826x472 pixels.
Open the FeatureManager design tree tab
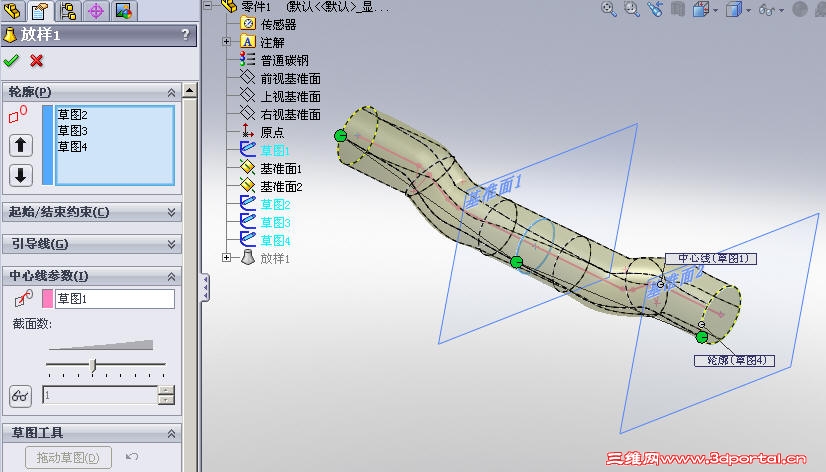click(x=12, y=10)
